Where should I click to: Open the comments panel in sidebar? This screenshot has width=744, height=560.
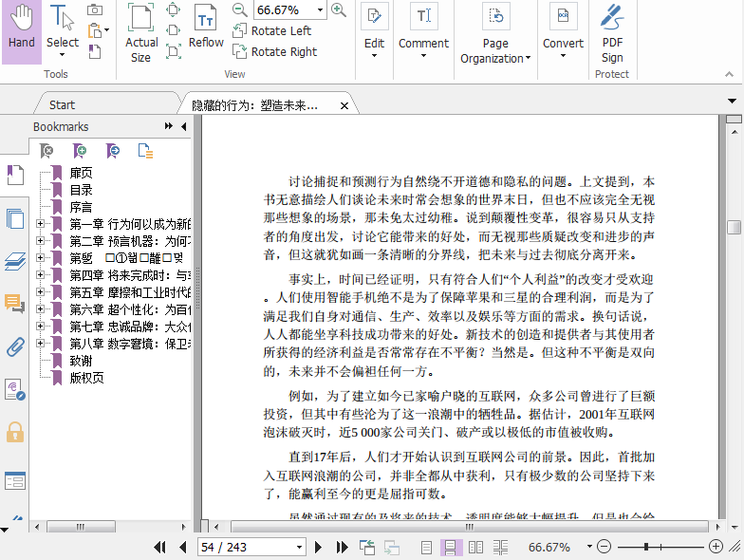15,304
